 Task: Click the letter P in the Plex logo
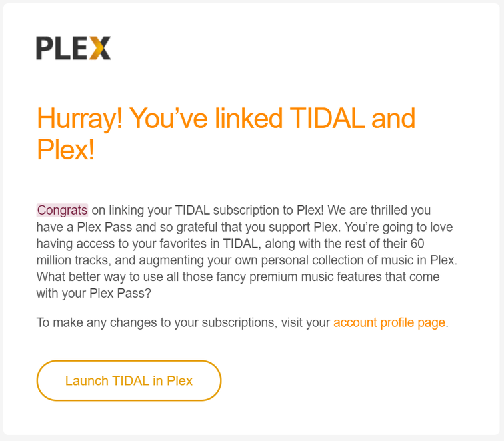coord(45,48)
